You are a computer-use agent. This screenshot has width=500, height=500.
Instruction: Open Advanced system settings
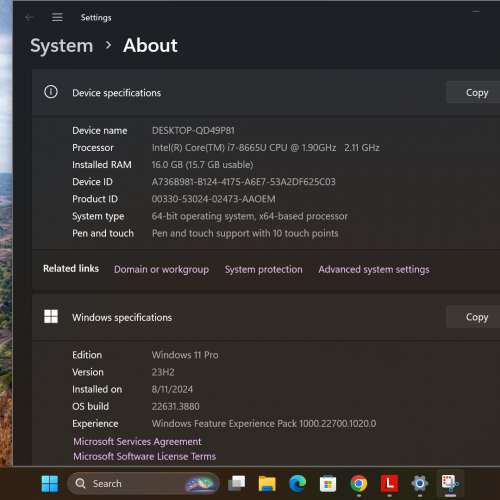point(374,269)
